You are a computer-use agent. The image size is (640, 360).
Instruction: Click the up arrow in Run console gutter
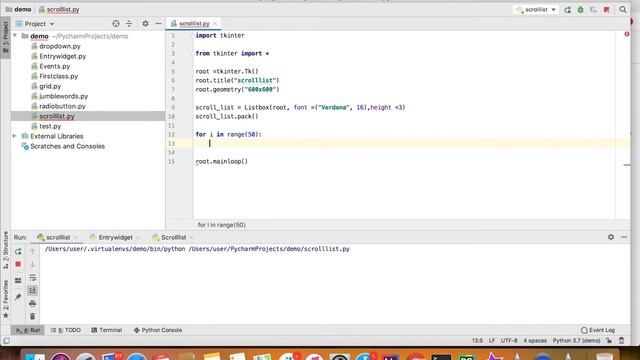click(33, 251)
